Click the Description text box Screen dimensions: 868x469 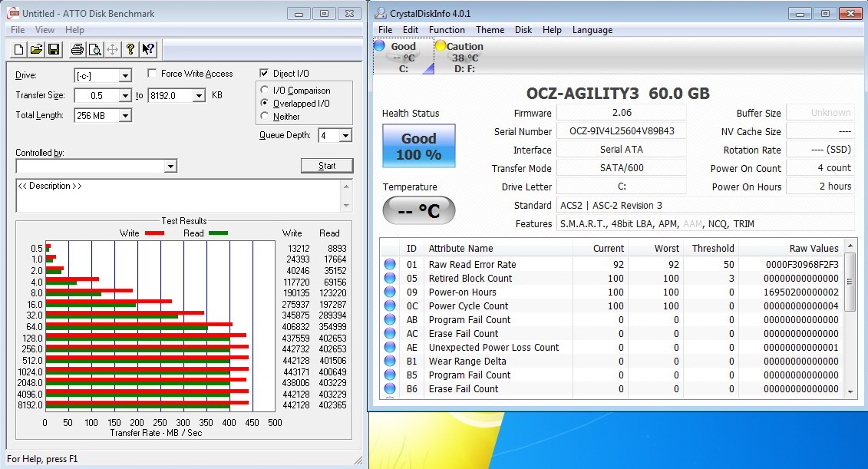pos(178,196)
